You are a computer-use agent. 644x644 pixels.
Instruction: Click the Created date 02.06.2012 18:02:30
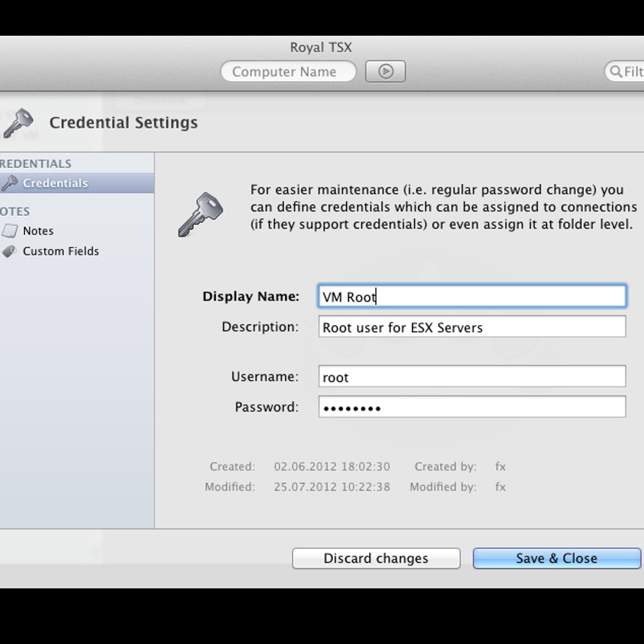click(332, 466)
